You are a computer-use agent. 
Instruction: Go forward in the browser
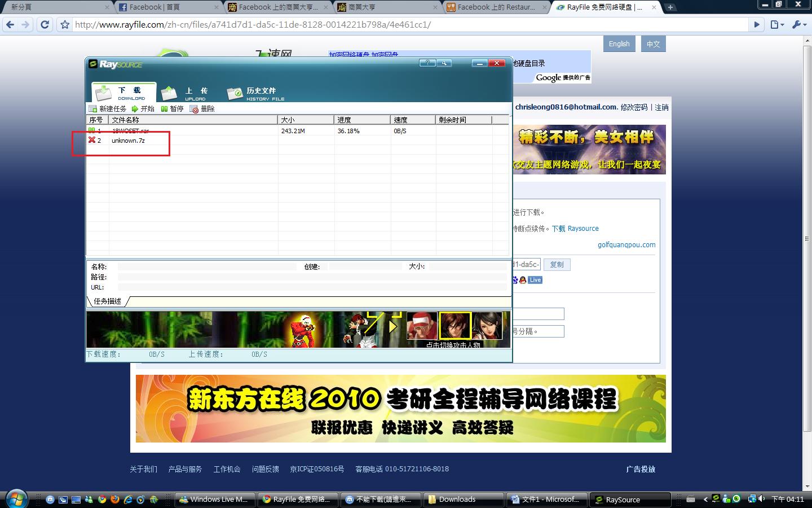coord(25,25)
